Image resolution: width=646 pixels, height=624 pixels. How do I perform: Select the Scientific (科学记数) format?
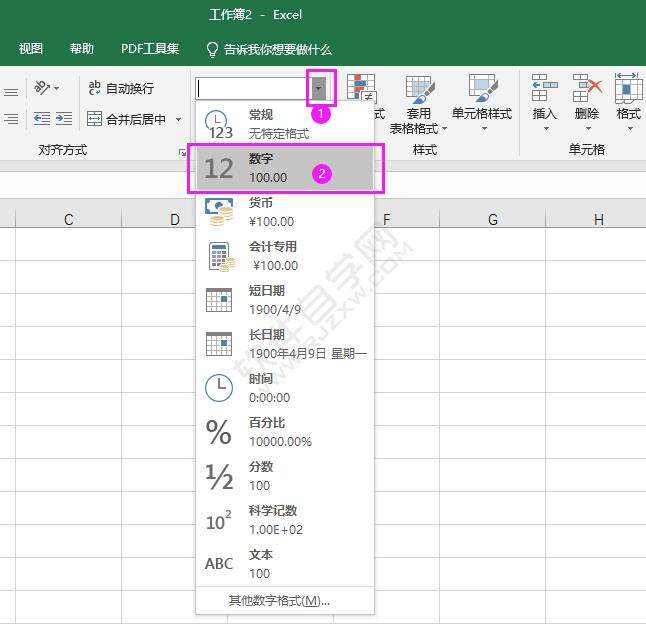pos(285,520)
